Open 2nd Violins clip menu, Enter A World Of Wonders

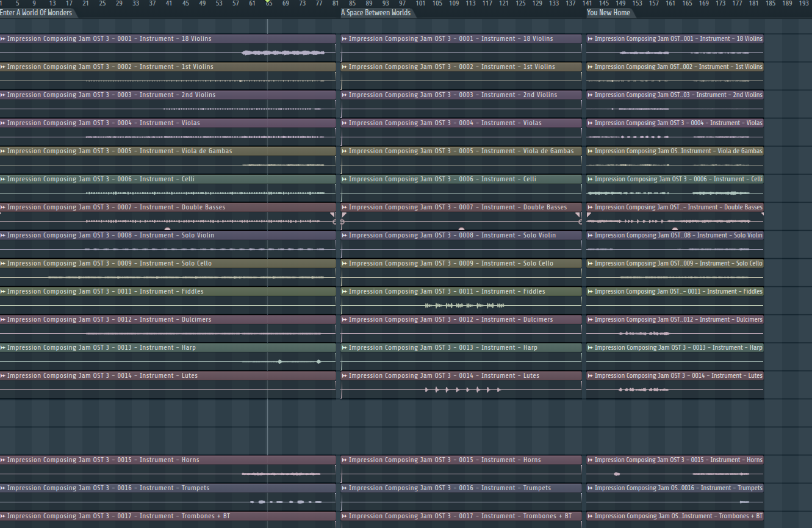point(3,95)
